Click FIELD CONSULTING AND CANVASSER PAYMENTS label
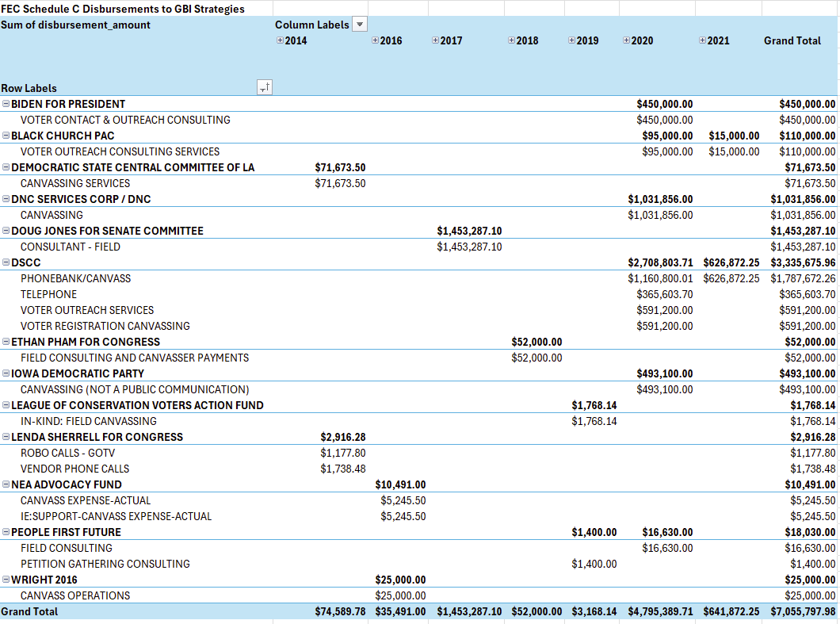The height and width of the screenshot is (624, 840). click(135, 358)
